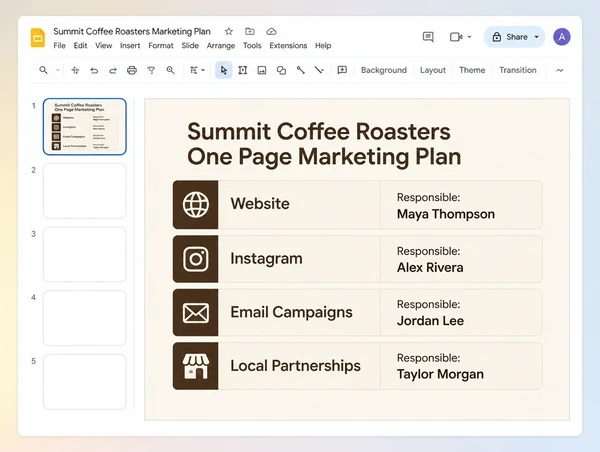
Task: Select blank slide 3 thumbnail
Action: (85, 255)
